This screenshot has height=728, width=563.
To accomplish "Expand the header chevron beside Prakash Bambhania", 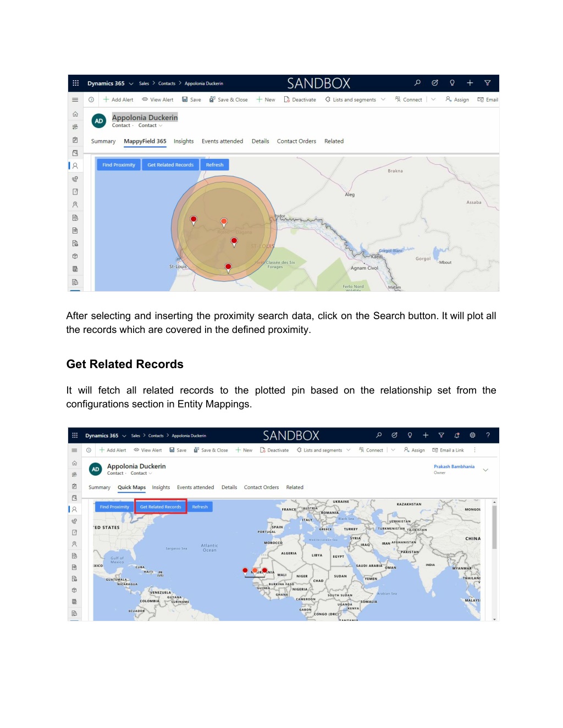I will [485, 470].
